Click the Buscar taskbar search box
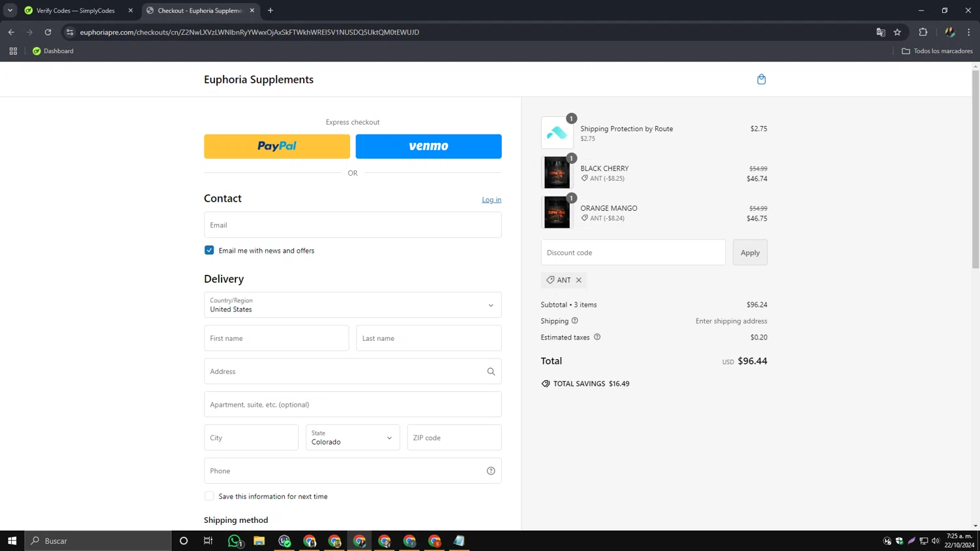Viewport: 980px width, 551px height. click(98, 541)
